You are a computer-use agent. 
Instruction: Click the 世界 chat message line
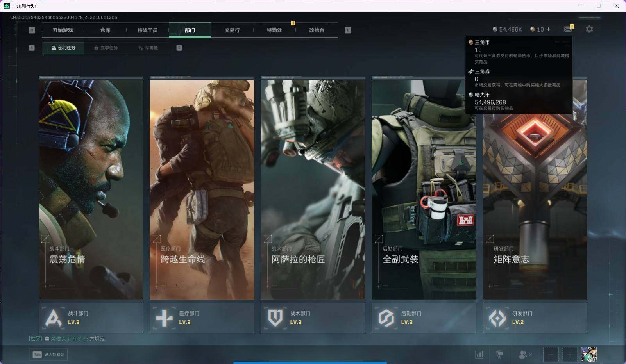(67, 339)
